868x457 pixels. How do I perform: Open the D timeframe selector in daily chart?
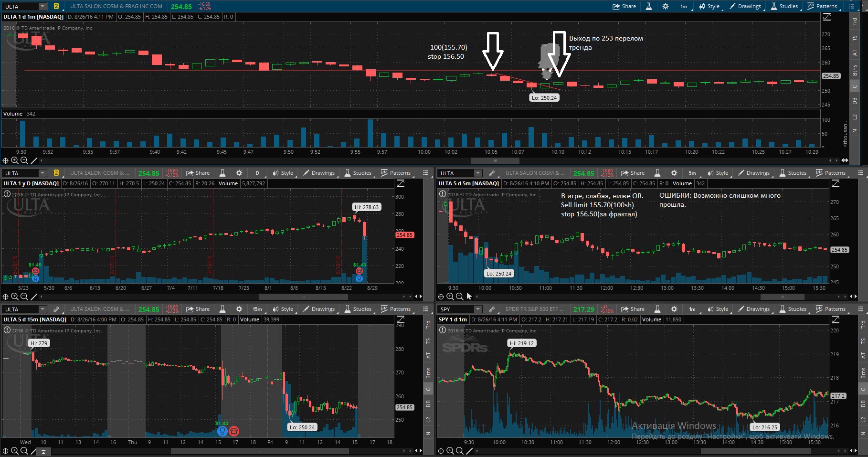(257, 173)
